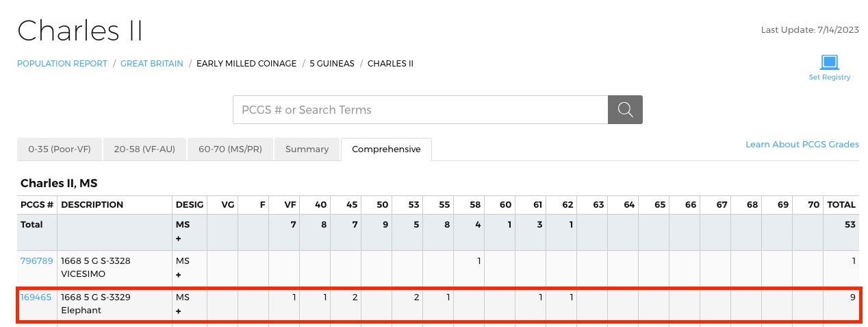The image size is (868, 327).
Task: Click the magnifying glass search button
Action: [625, 110]
